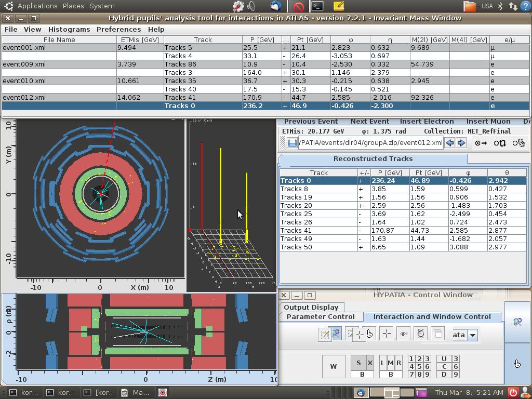Open the Help menu

point(156,30)
